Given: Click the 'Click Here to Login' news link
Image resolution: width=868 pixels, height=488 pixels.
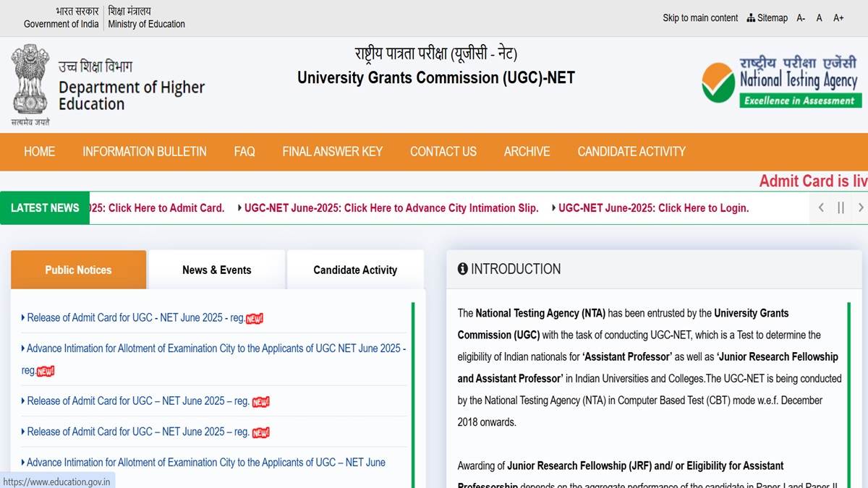Looking at the screenshot, I should [x=653, y=207].
